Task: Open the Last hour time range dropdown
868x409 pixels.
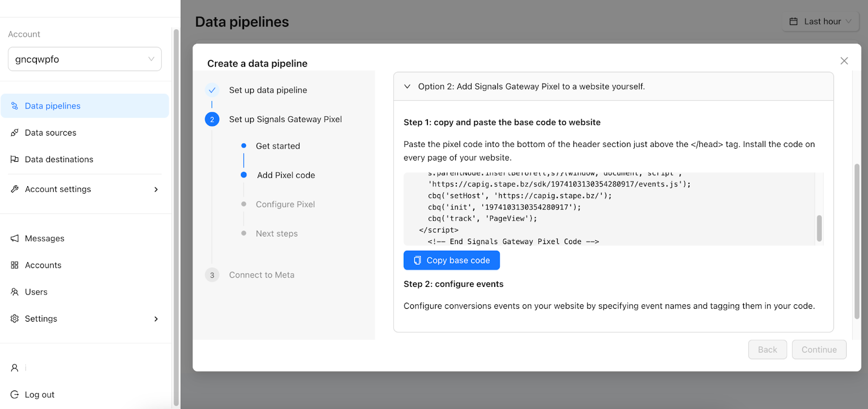Action: click(821, 21)
